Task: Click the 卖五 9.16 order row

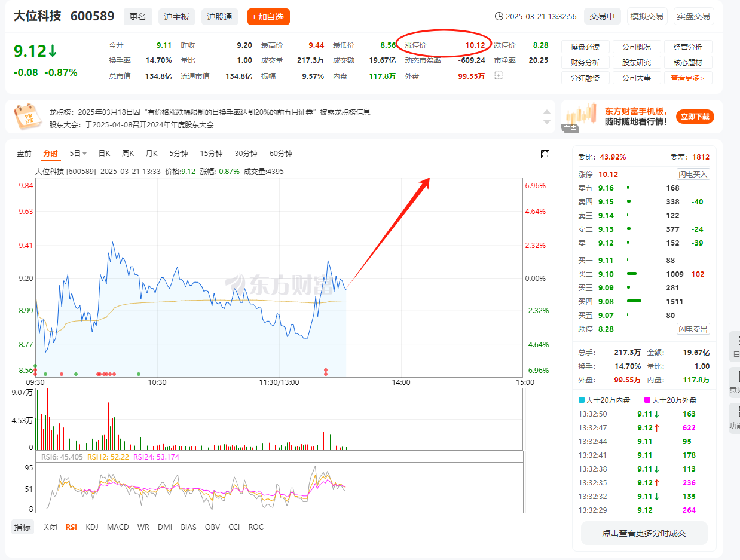Action: pos(644,188)
